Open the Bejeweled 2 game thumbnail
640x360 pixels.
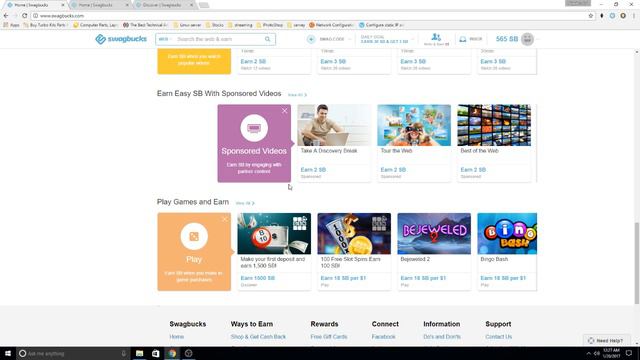[x=434, y=233]
